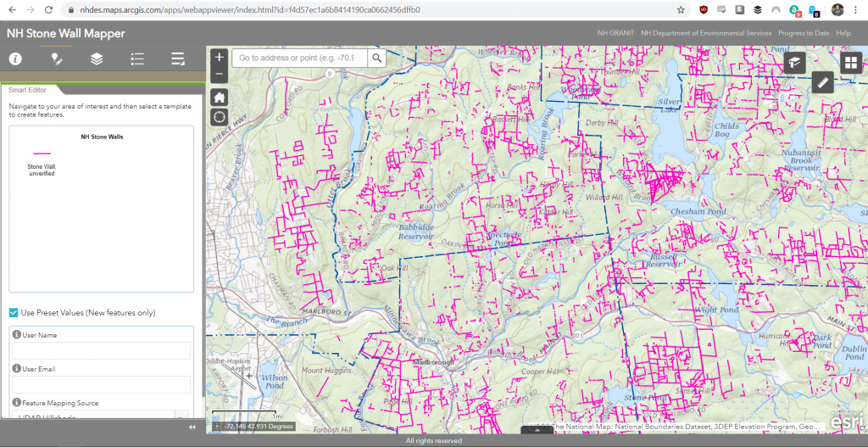
Task: Click the coordinates readout -72.145 42.931 Degrees
Action: pos(259,427)
